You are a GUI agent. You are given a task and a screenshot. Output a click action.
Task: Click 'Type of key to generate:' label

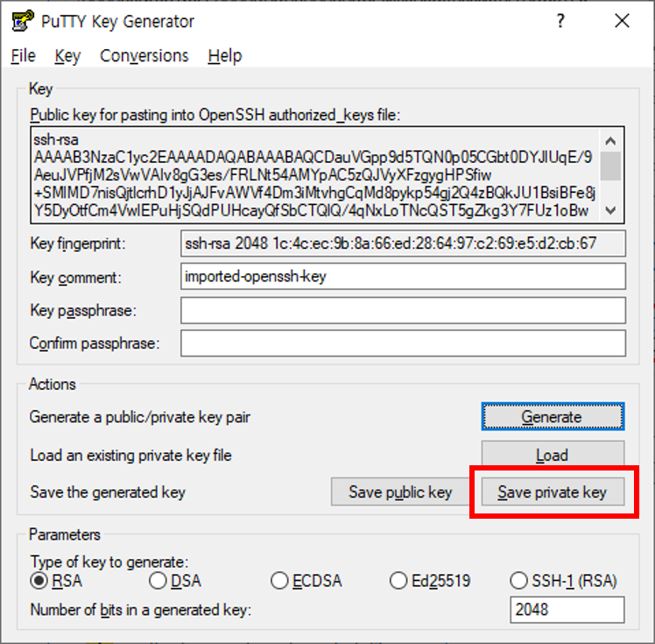click(109, 563)
